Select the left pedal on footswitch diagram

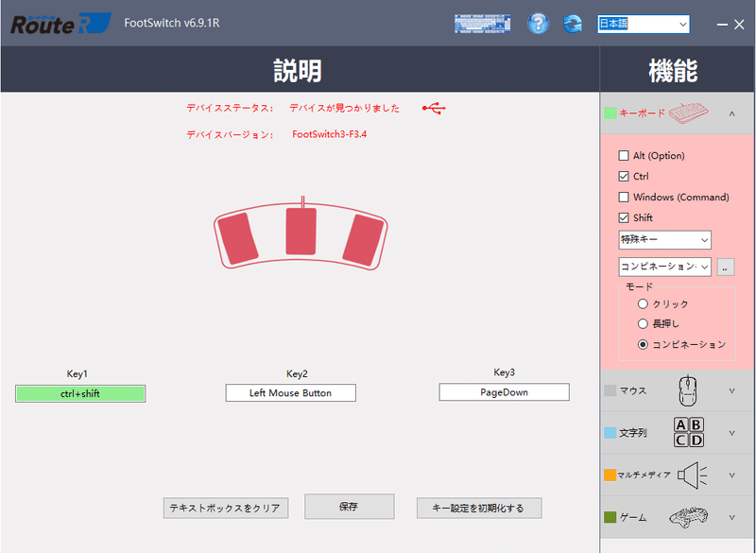pos(237,238)
